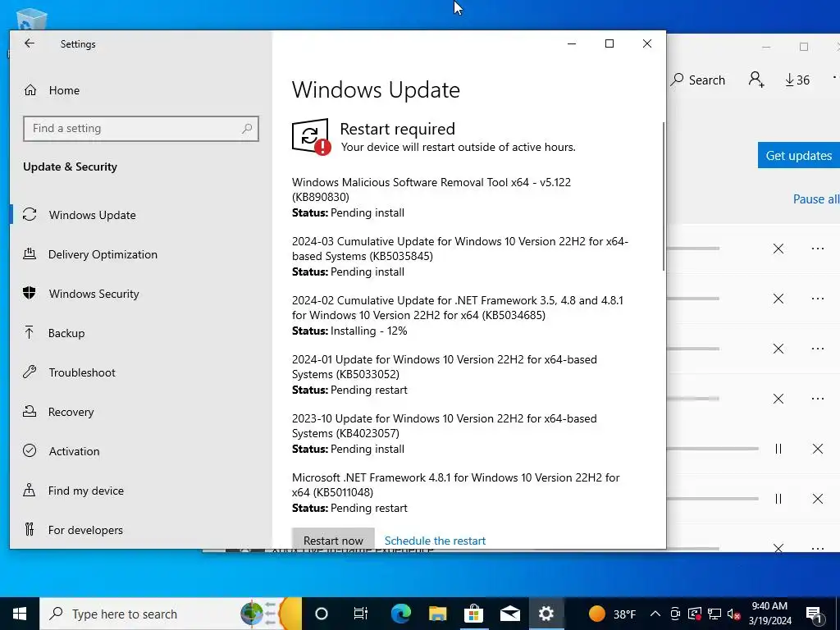Open the Windows Security section
This screenshot has width=840, height=630.
[x=94, y=294]
